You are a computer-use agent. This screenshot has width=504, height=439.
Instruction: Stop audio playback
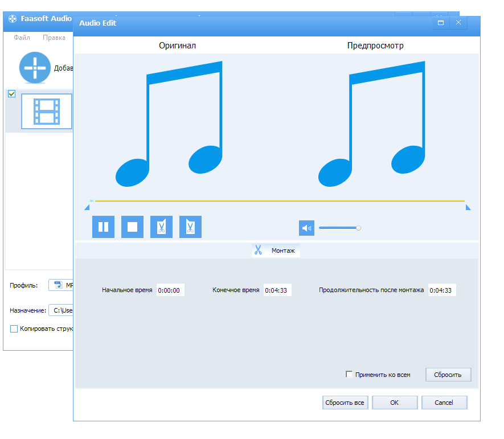[x=132, y=227]
